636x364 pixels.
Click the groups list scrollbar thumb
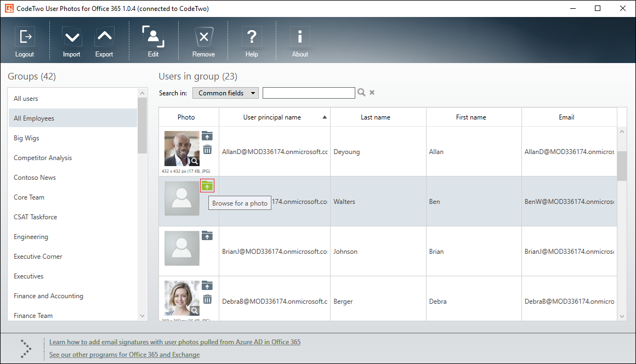tap(142, 126)
